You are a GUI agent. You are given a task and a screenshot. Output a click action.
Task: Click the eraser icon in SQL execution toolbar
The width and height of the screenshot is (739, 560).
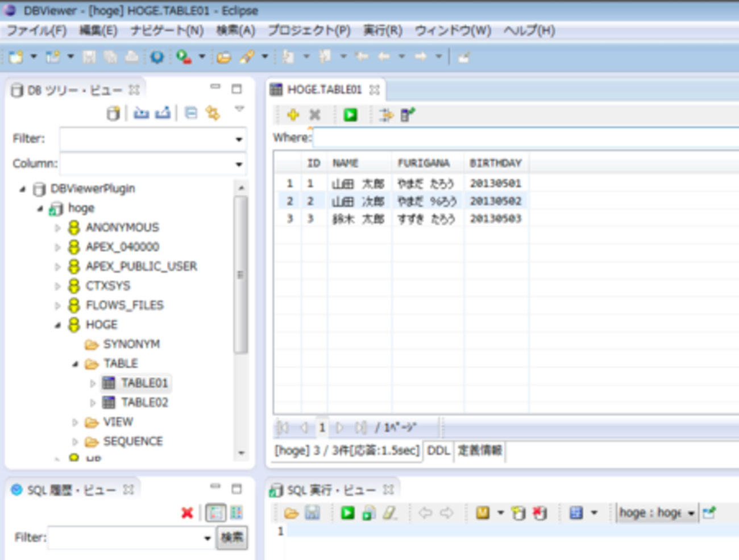click(390, 513)
